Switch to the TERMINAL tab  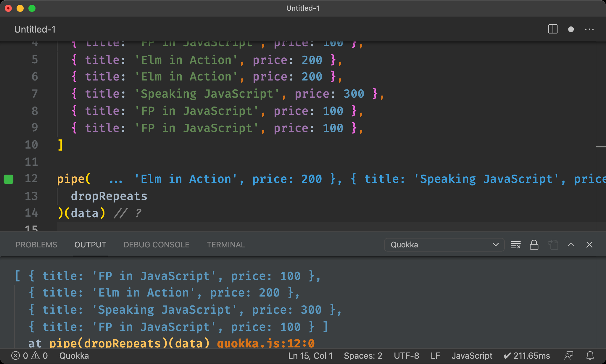226,245
